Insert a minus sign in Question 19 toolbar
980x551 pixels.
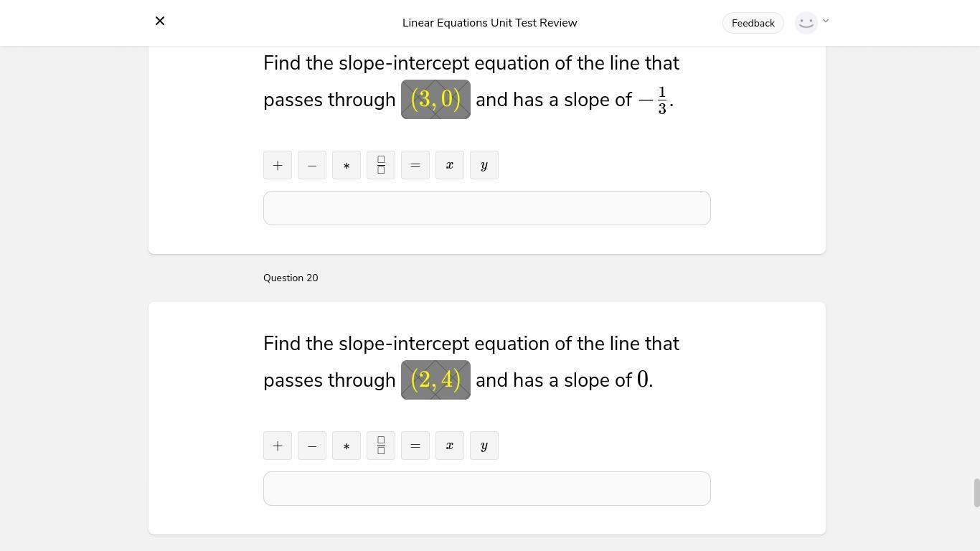[312, 165]
